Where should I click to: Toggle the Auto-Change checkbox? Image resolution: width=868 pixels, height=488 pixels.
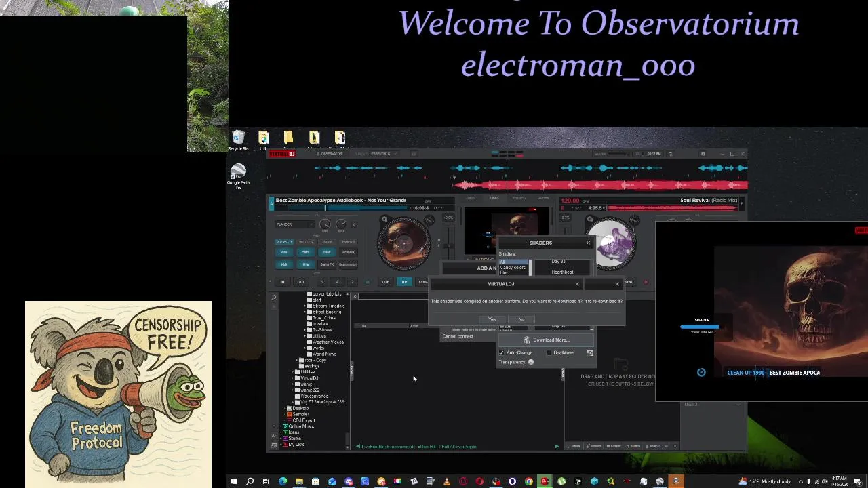pyautogui.click(x=502, y=352)
